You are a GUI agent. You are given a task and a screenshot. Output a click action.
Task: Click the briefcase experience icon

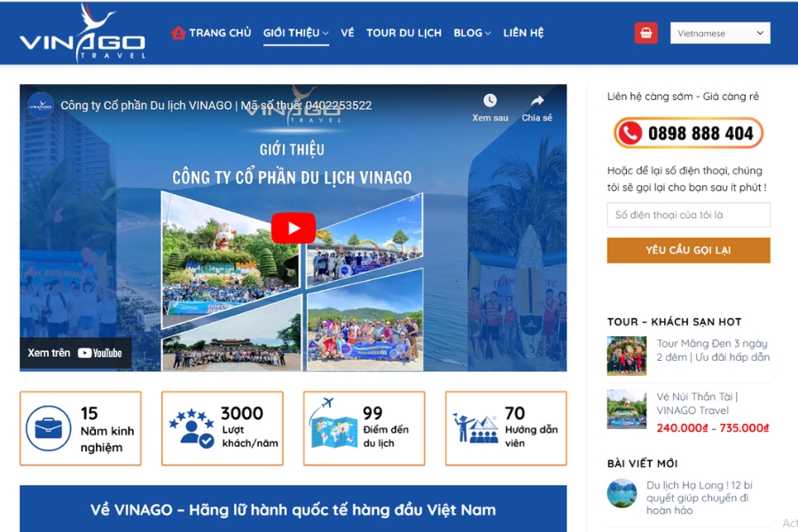tap(48, 428)
